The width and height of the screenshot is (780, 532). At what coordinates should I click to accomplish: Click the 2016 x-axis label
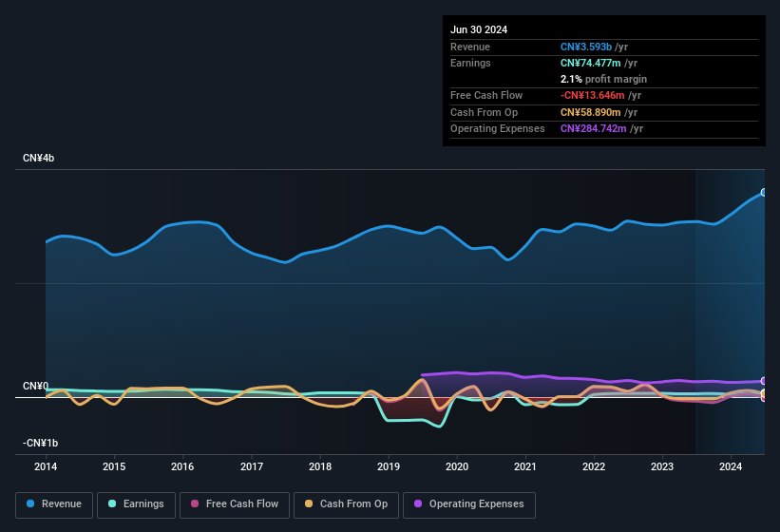(x=182, y=466)
